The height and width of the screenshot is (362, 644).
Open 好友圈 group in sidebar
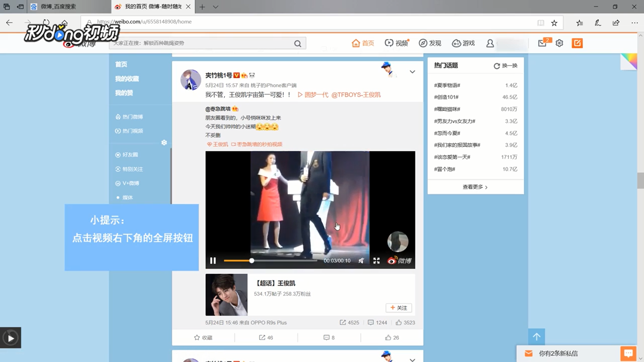(x=126, y=155)
